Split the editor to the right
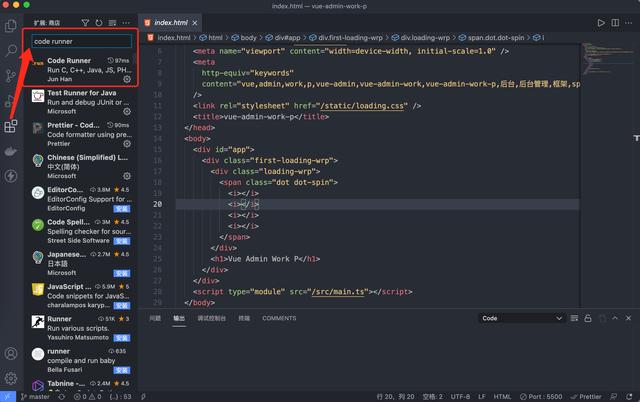The image size is (640, 402). click(x=615, y=23)
